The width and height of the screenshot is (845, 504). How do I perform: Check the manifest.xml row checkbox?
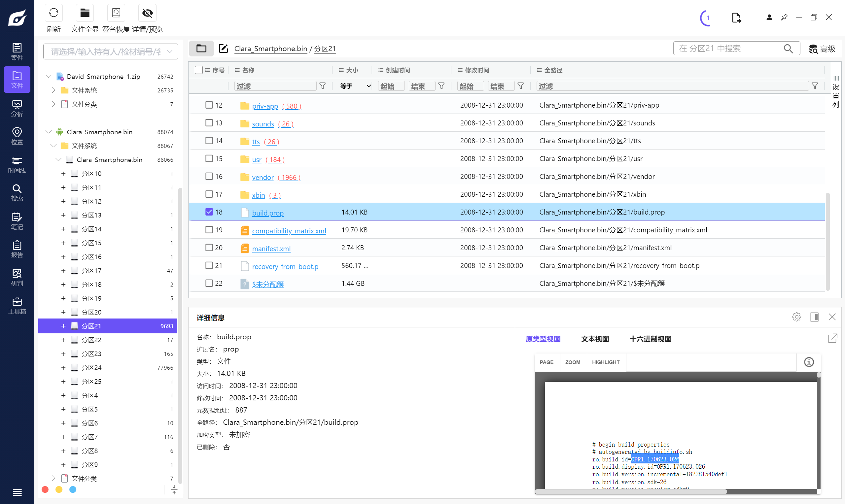(x=209, y=248)
